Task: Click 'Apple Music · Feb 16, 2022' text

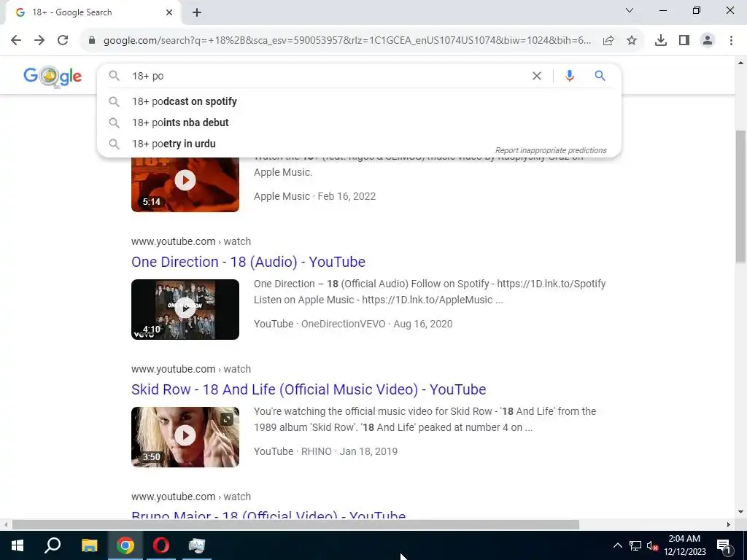Action: point(315,196)
